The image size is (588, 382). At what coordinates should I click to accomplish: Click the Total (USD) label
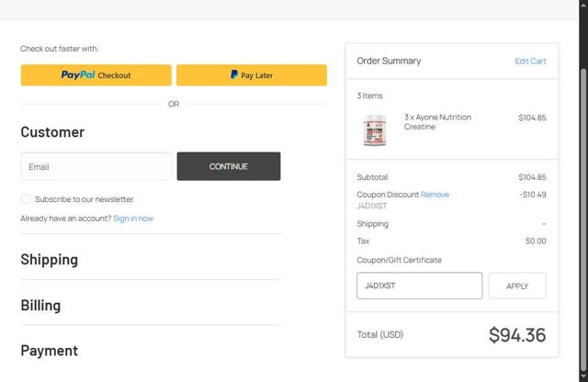[379, 334]
